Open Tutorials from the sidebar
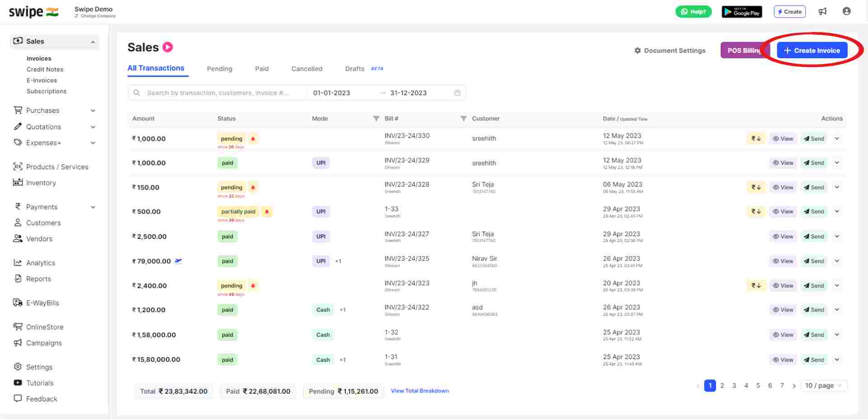 coord(33,383)
